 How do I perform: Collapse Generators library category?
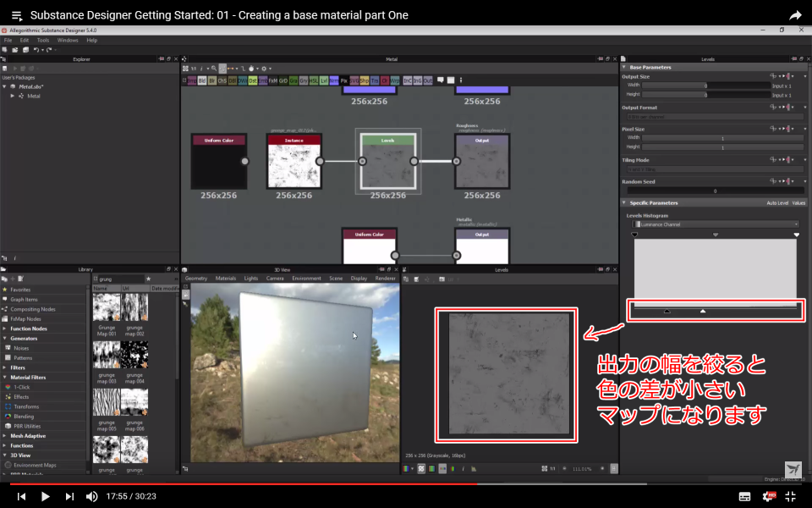pos(5,339)
